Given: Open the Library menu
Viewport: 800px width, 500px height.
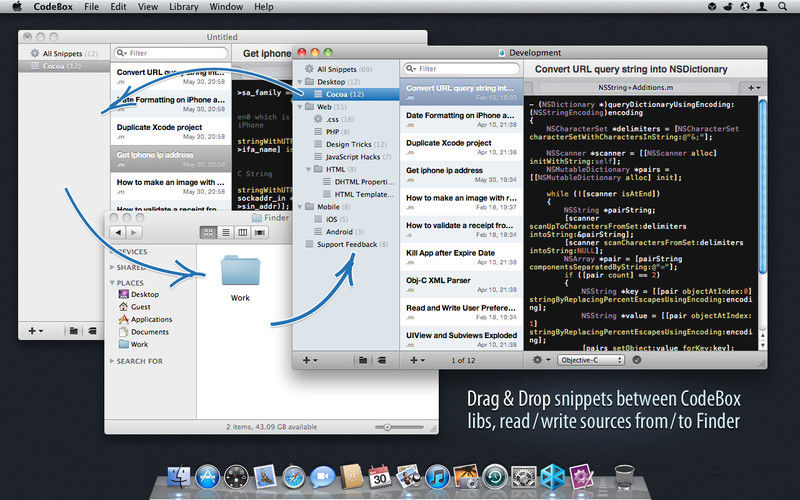Looking at the screenshot, I should click(x=184, y=7).
